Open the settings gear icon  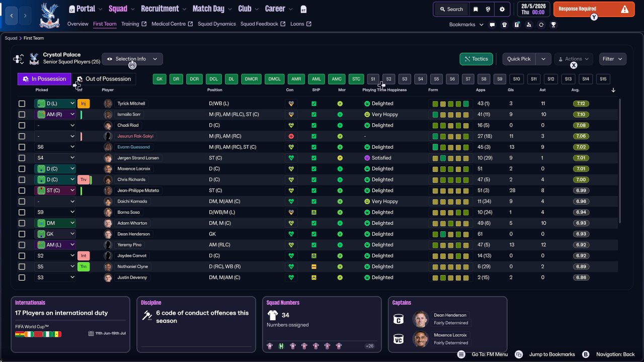pos(502,9)
